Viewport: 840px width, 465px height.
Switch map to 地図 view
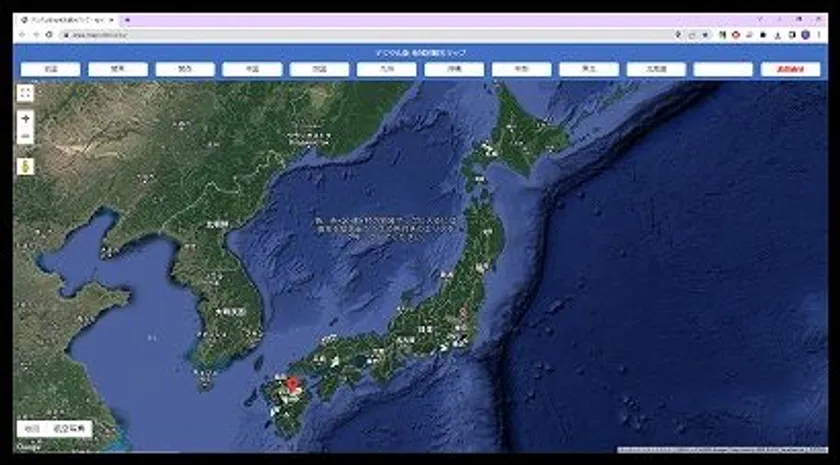point(33,429)
